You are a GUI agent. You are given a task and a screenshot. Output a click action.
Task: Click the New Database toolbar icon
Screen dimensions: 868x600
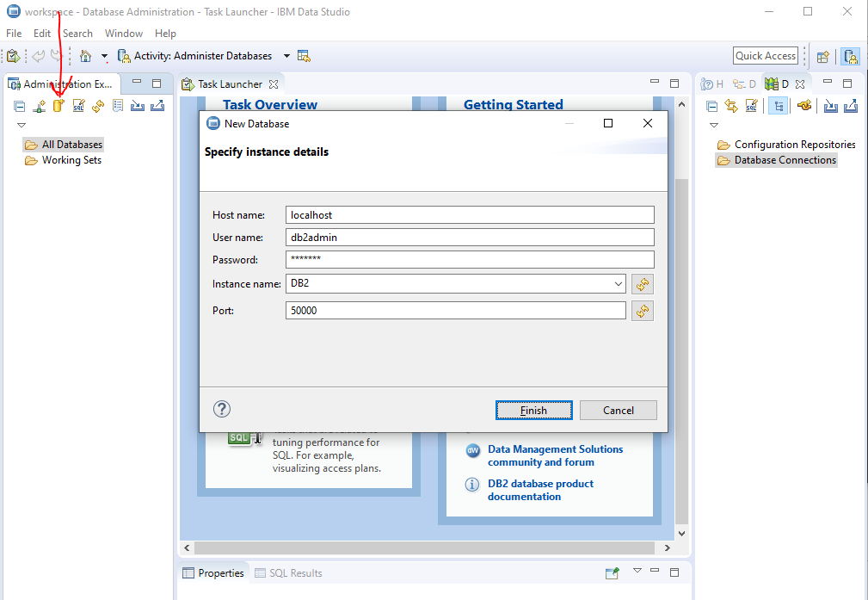(x=58, y=105)
